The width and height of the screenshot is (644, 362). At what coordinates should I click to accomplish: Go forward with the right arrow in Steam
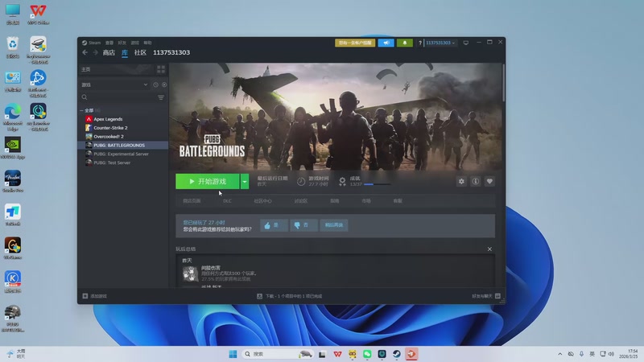click(x=95, y=52)
